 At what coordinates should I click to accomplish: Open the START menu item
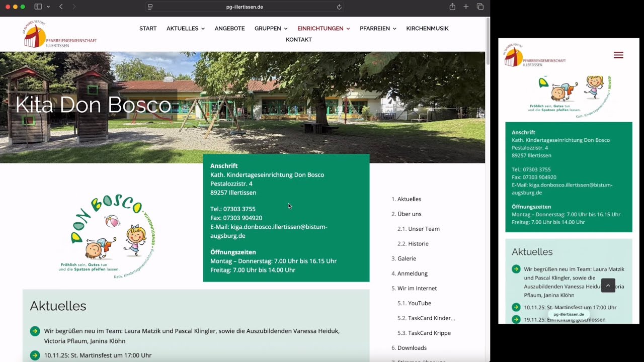(x=148, y=29)
